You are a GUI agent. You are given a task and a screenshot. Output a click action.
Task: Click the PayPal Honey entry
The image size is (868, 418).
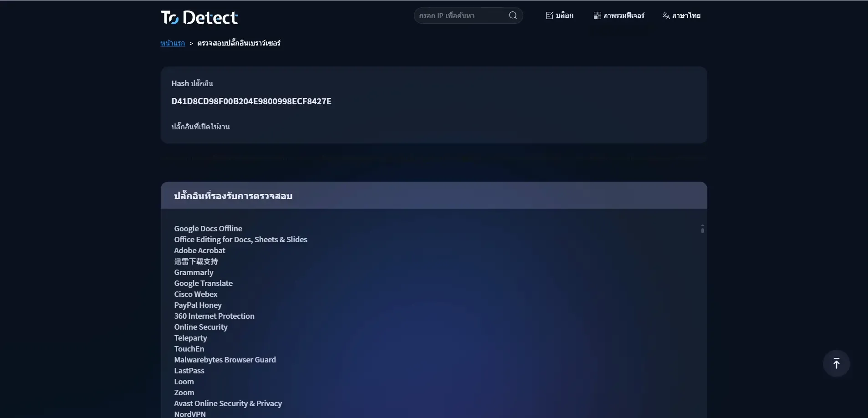tap(198, 305)
